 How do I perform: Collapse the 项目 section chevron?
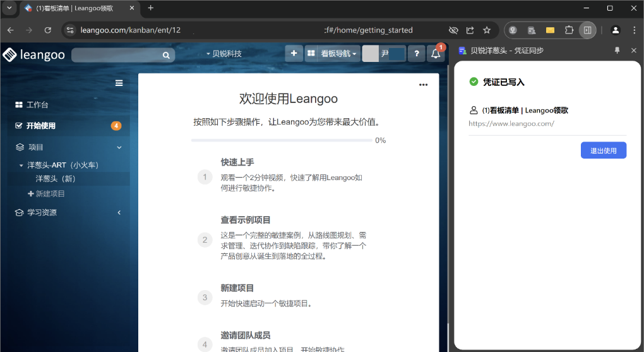pos(119,147)
